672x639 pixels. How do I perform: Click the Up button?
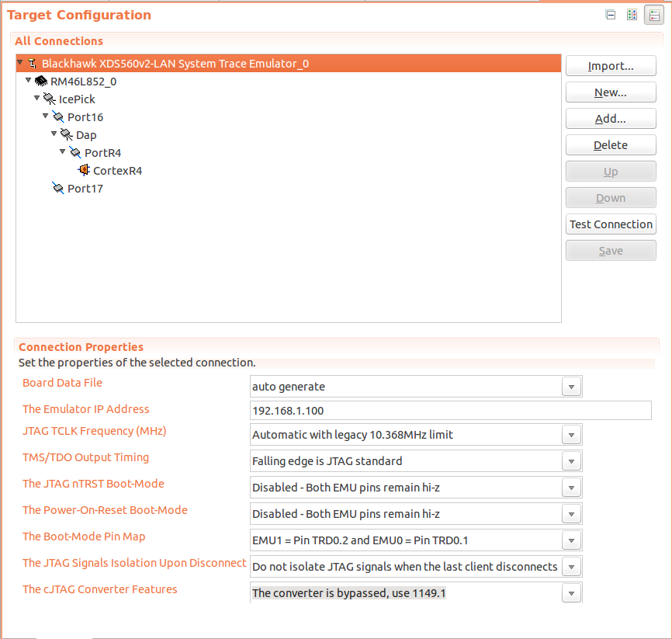[611, 172]
